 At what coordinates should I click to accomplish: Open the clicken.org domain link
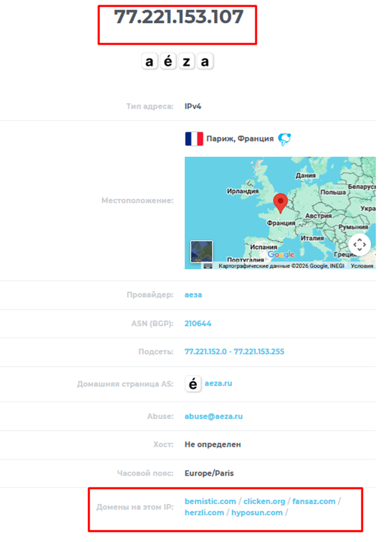pos(264,501)
